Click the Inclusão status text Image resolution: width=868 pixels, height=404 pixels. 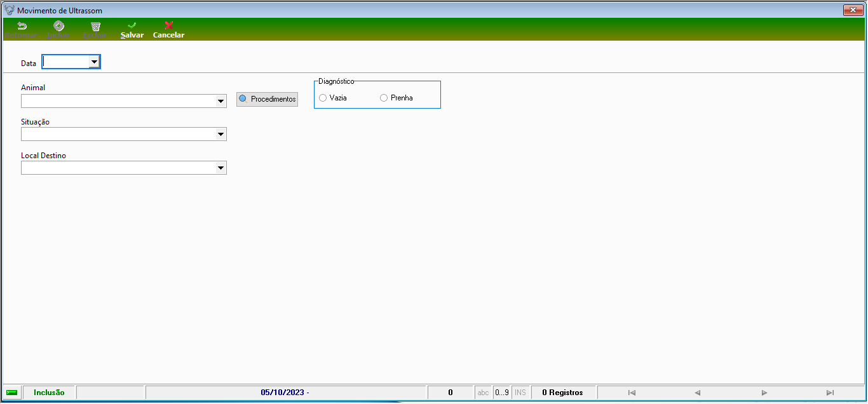click(49, 393)
